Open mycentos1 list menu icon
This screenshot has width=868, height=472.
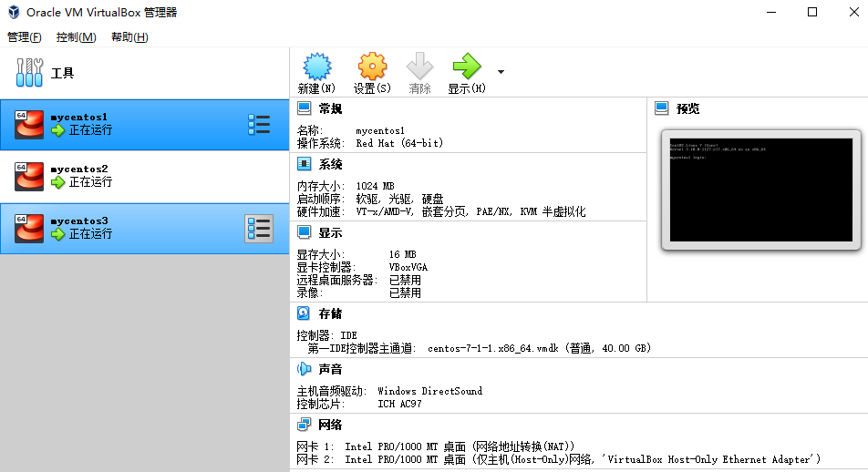[259, 125]
